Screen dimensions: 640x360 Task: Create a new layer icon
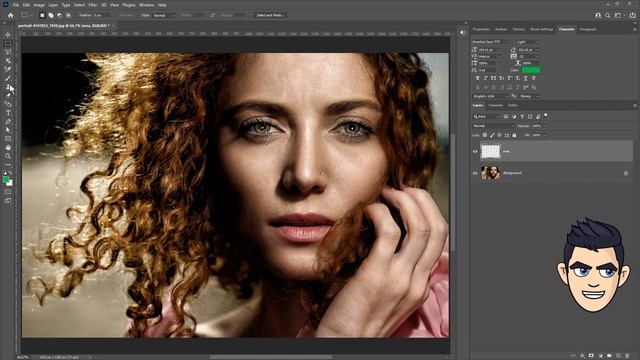pos(618,356)
